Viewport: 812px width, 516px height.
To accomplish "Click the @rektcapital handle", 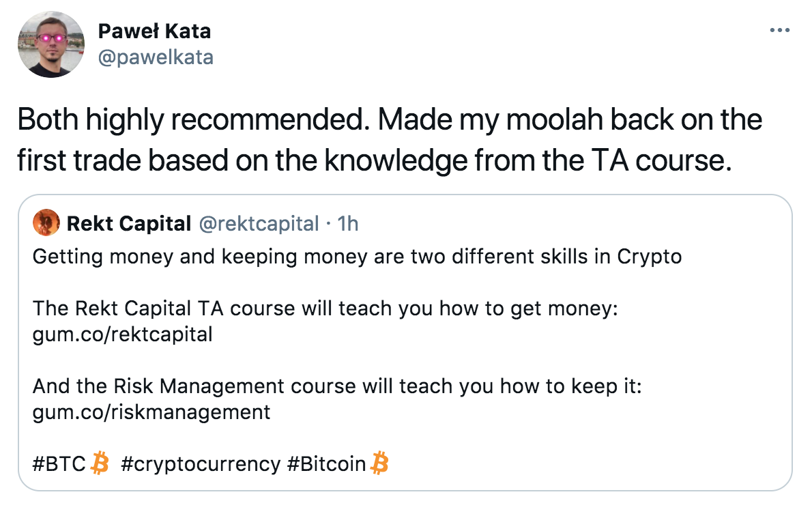I will pos(259,223).
